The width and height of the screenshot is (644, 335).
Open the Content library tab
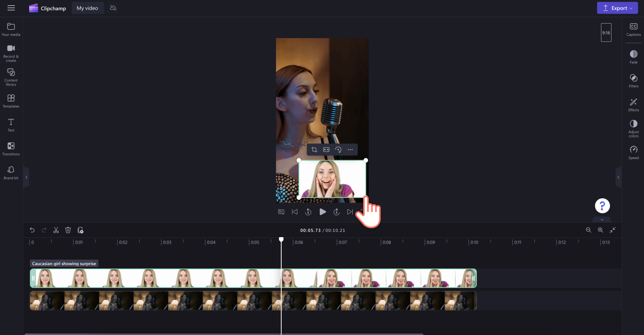[11, 77]
